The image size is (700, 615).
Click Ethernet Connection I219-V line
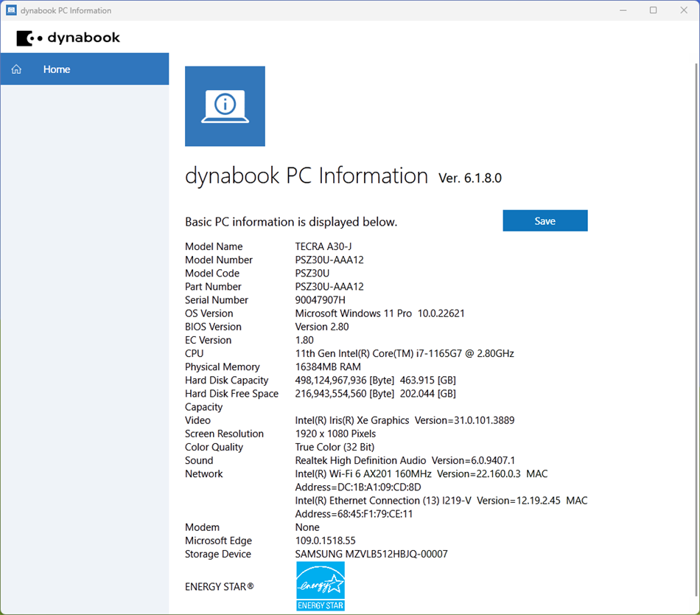(441, 501)
